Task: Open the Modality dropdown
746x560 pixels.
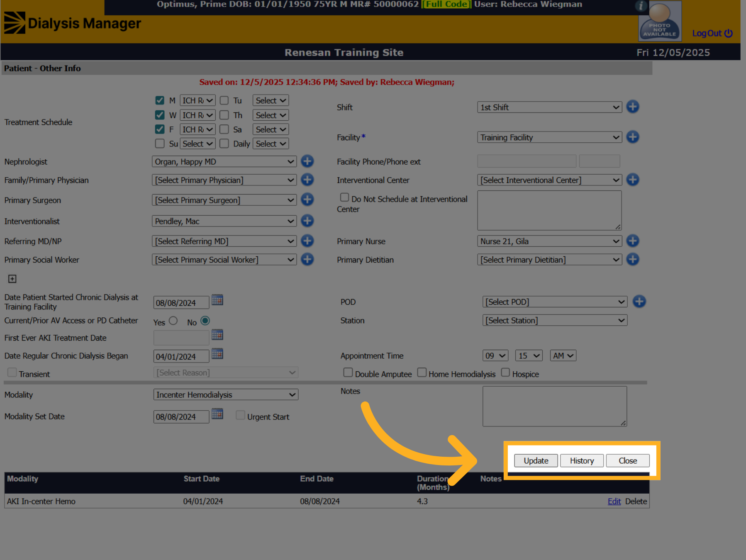Action: point(226,394)
